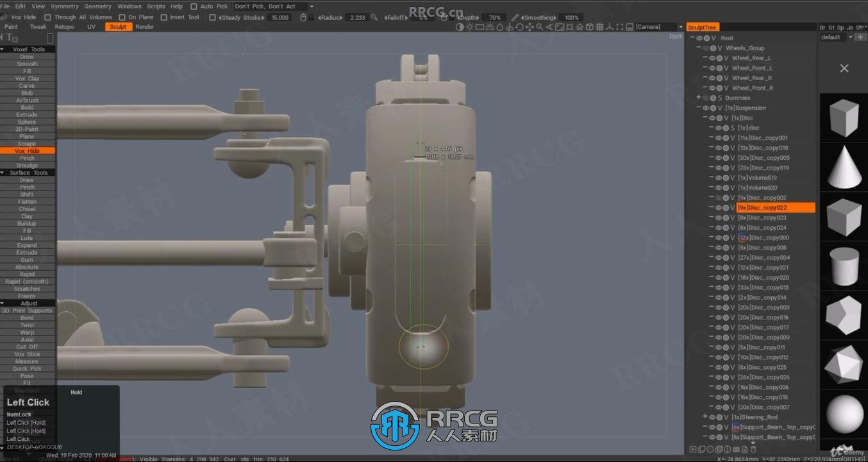Click the pan arrows icon in viewport toolbar
The image size is (868, 462).
(530, 27)
